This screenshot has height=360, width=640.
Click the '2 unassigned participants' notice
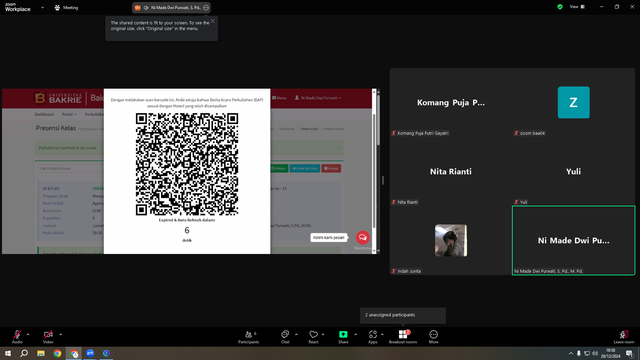(403, 315)
